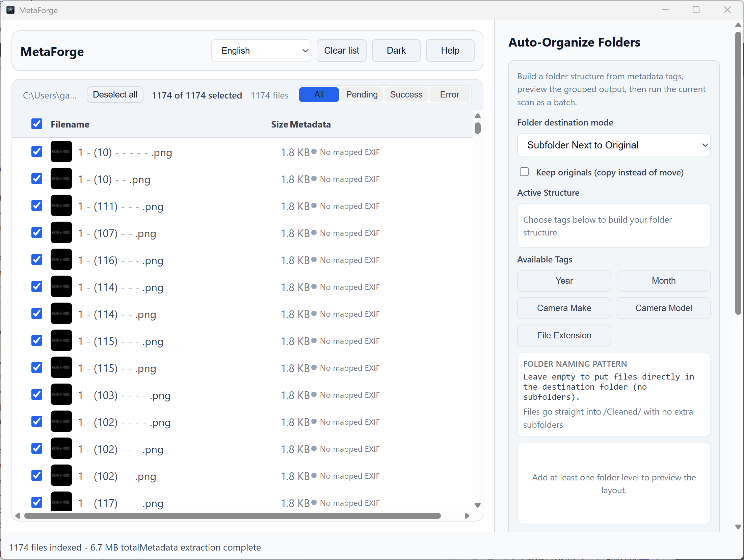Viewport: 744px width, 560px height.
Task: Uncheck the file 1 - (116) checkbox
Action: tap(37, 259)
